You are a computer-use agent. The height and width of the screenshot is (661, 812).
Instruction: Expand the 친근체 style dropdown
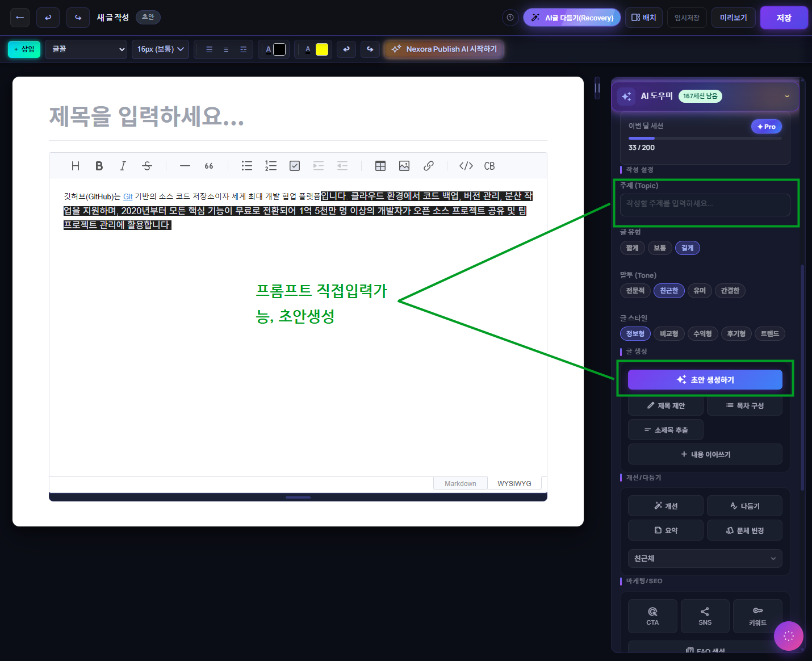705,558
